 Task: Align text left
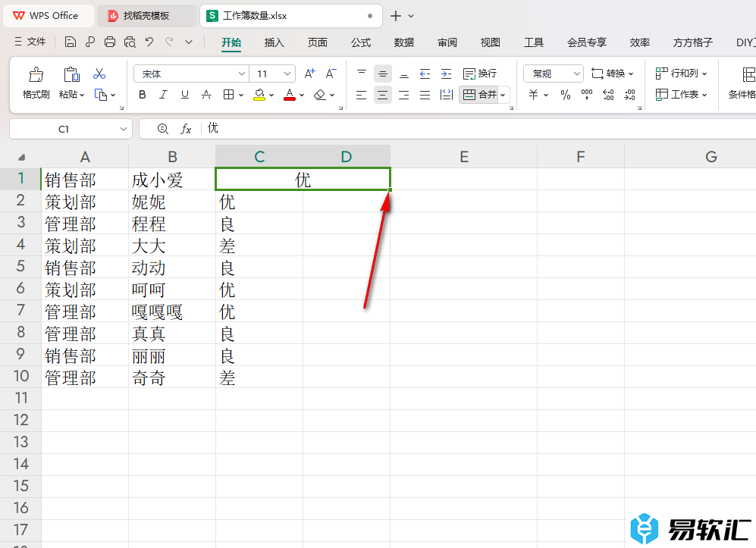[361, 95]
